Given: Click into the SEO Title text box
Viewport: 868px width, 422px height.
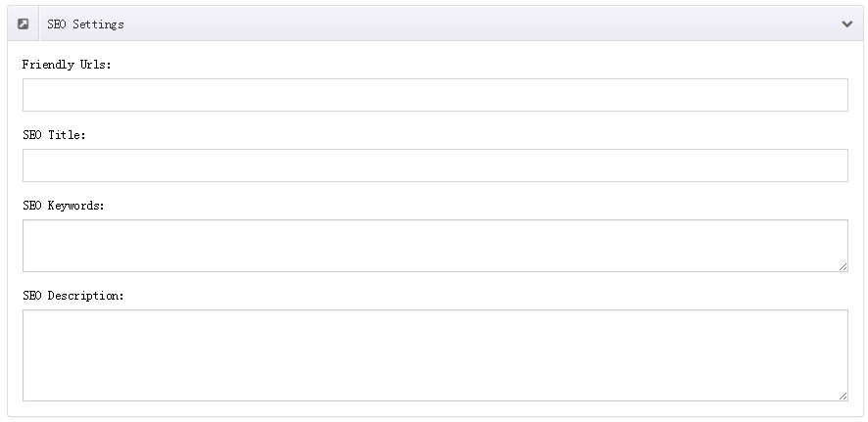Looking at the screenshot, I should [435, 165].
